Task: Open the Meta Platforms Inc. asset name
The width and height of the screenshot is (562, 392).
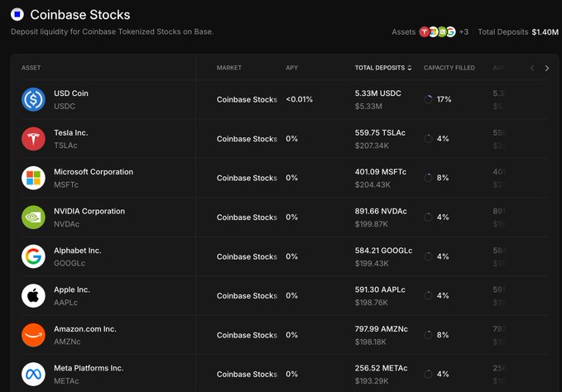Action: pyautogui.click(x=89, y=368)
